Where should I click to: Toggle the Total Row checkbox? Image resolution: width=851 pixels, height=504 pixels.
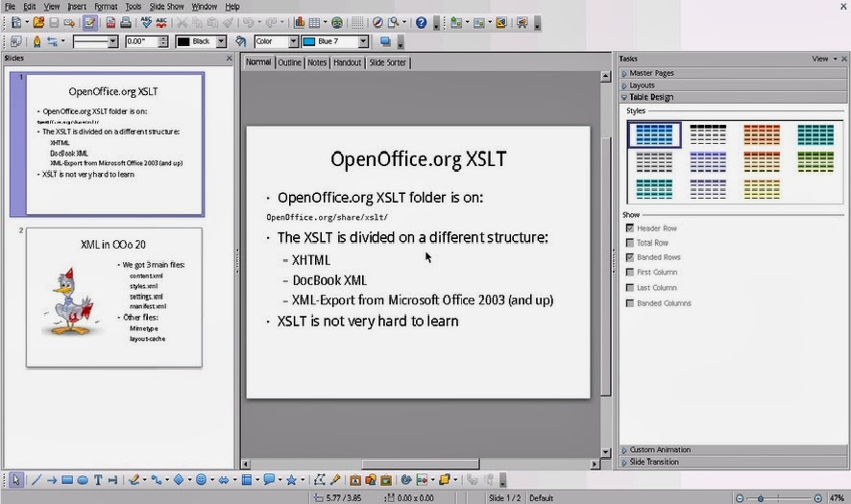629,243
